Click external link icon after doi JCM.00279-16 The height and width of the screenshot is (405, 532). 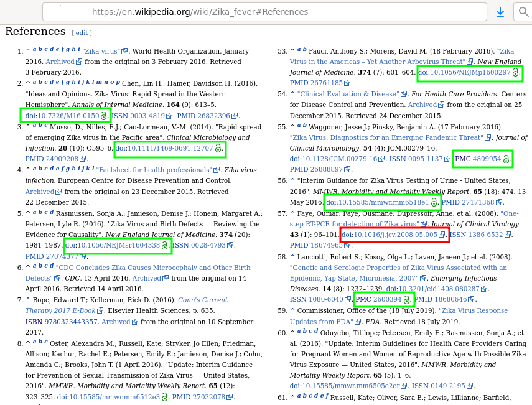[381, 159]
